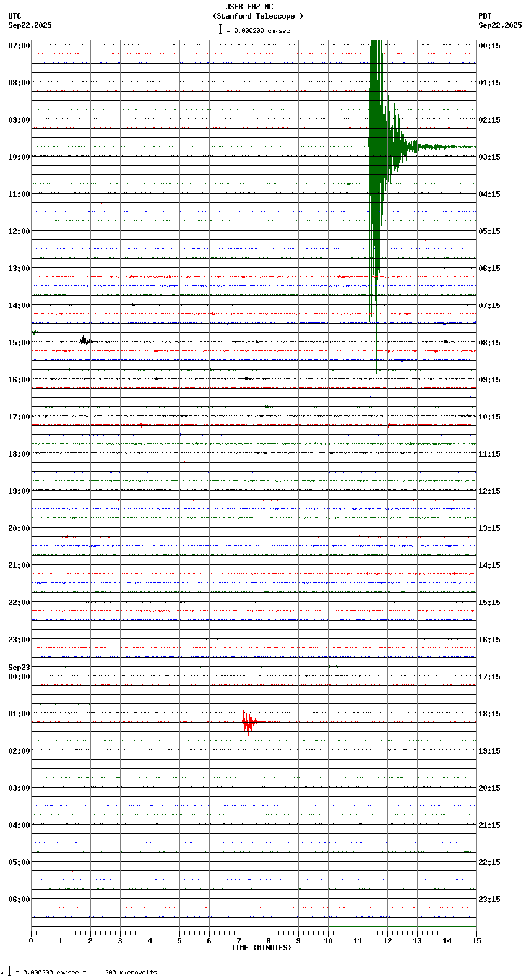Click the PDT time label '03:15'
Image resolution: width=526 pixels, height=980 pixels.
[x=489, y=157]
